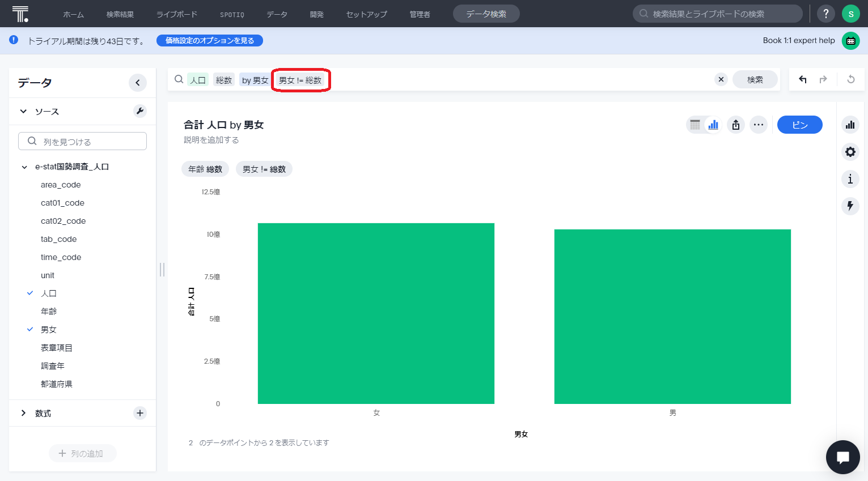
Task: Undo the last search change
Action: coord(802,80)
